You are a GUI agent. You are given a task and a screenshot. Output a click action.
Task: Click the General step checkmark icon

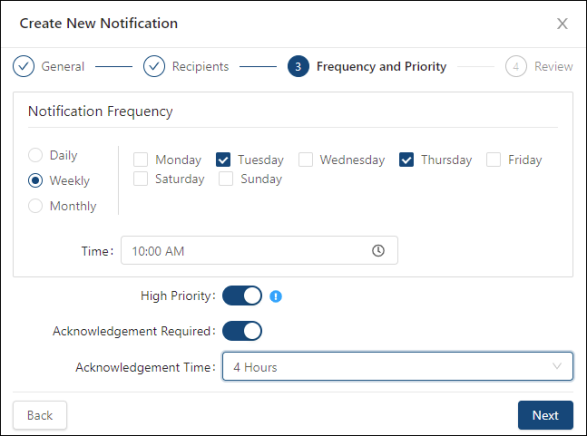(x=24, y=66)
